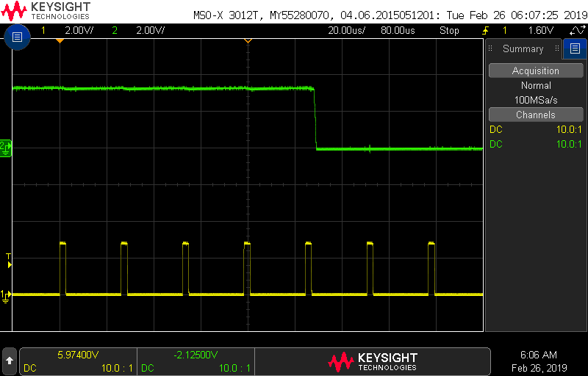This screenshot has width=588, height=376.
Task: Click the right drag handle of Summary panel
Action: coord(557,48)
